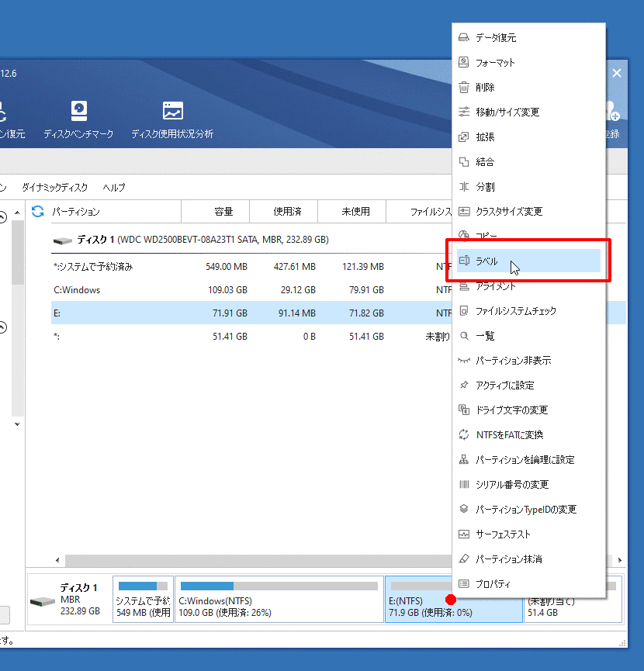Select 分割 in the context menu
Screen dimensions: 644x671
[x=485, y=187]
